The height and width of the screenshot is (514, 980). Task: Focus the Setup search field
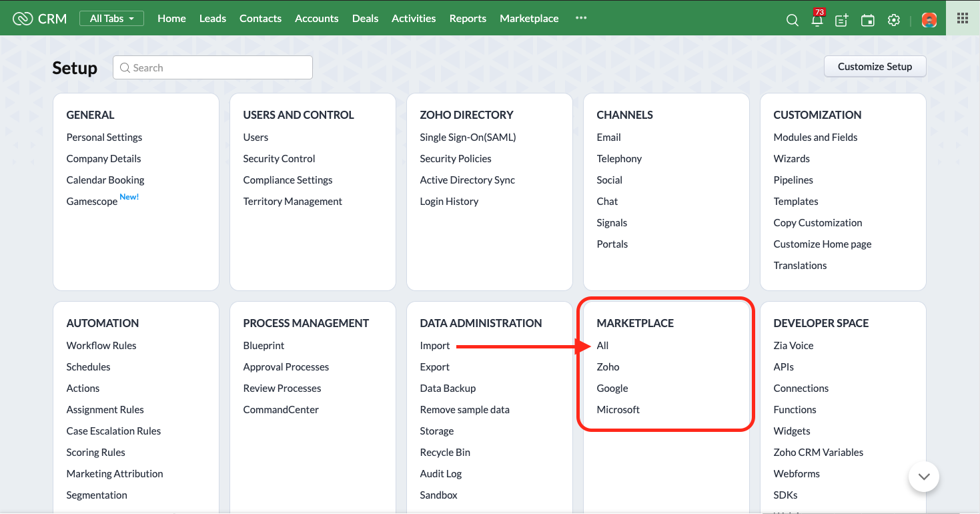(213, 67)
